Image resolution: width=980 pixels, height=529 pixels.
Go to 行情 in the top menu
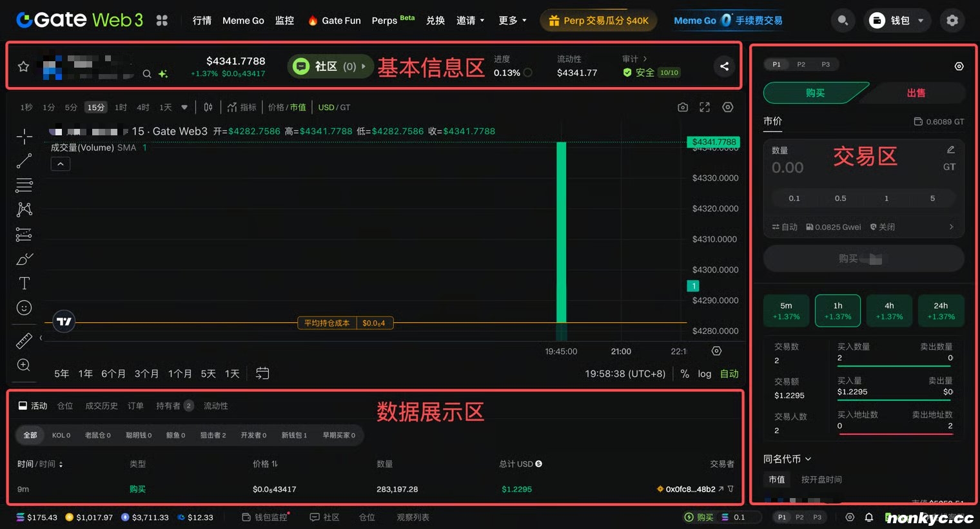click(202, 21)
